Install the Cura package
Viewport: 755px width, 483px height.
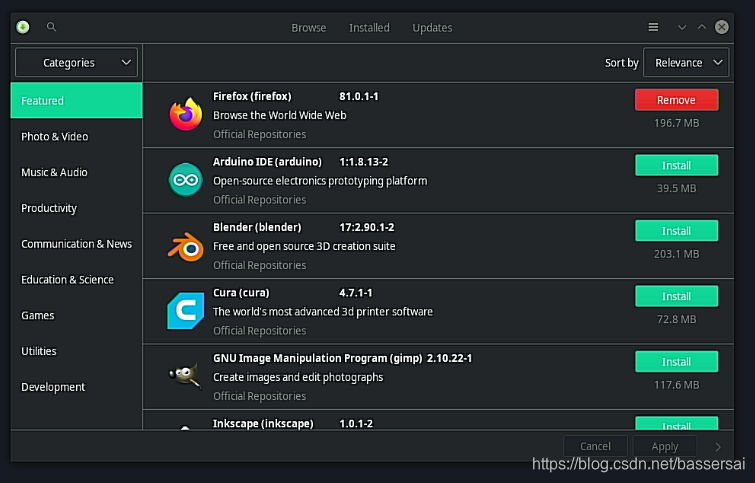point(677,297)
